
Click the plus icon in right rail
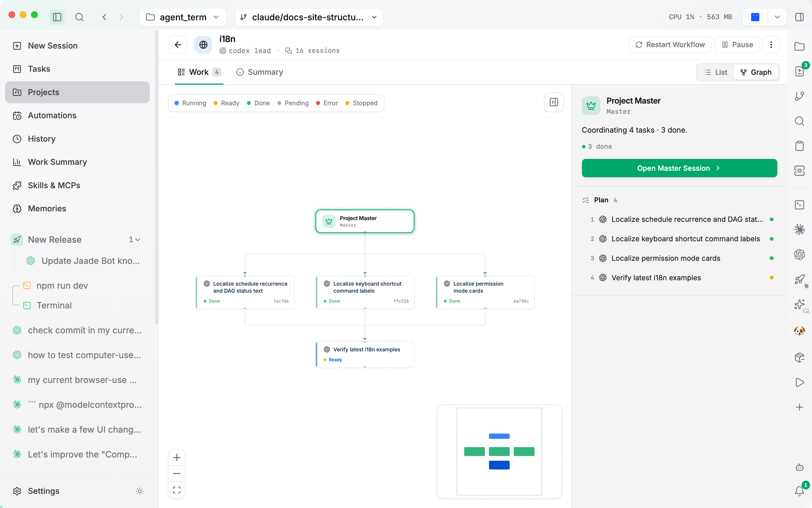pos(799,407)
